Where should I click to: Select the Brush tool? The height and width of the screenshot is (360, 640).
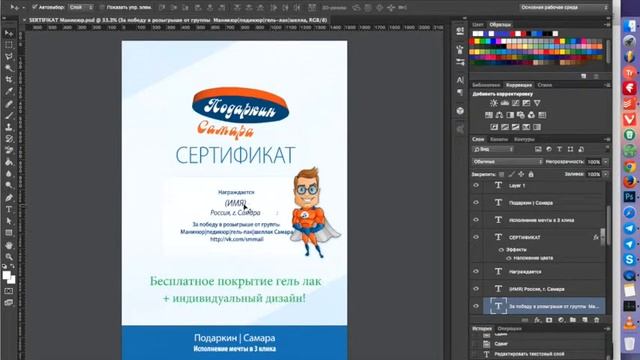pyautogui.click(x=9, y=116)
